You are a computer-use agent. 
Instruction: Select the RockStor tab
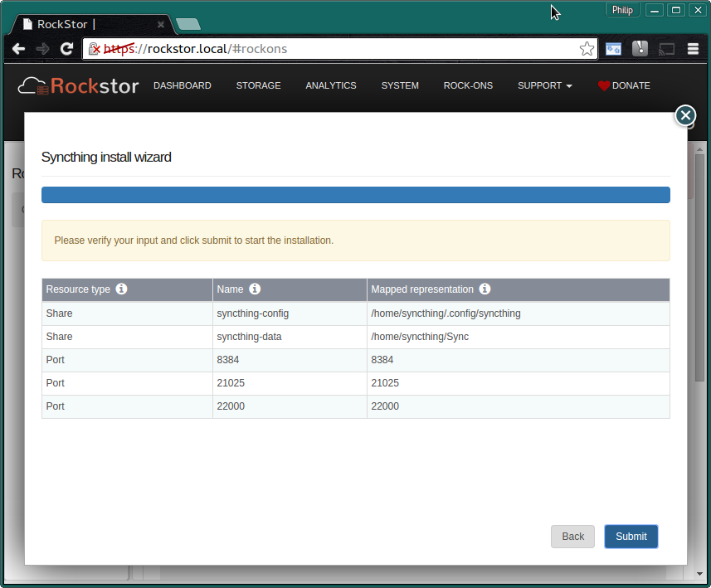93,24
